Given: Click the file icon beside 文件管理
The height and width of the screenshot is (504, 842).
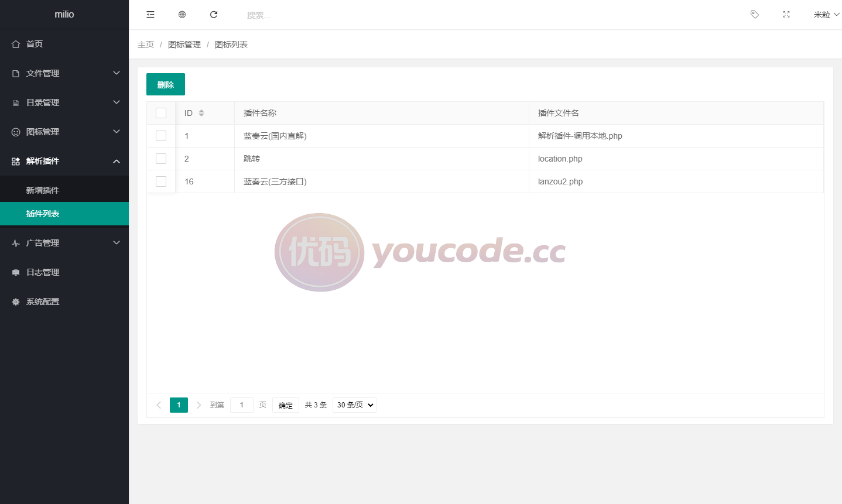Looking at the screenshot, I should (16, 73).
